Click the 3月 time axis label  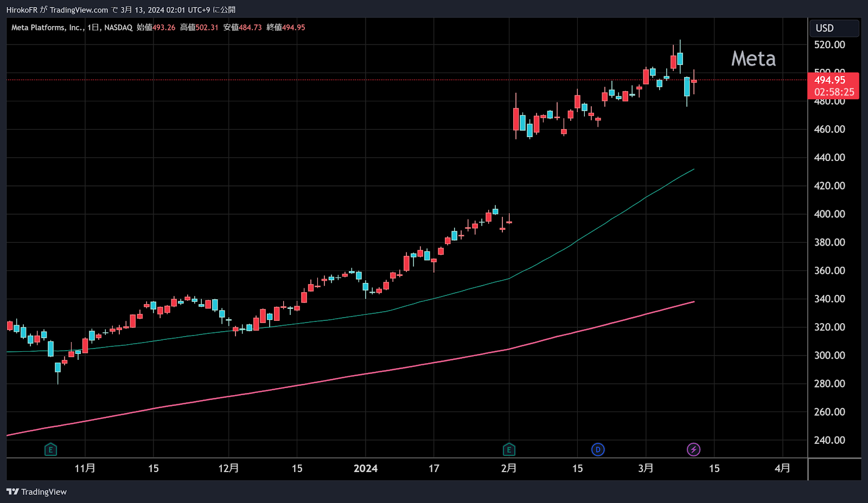point(646,468)
